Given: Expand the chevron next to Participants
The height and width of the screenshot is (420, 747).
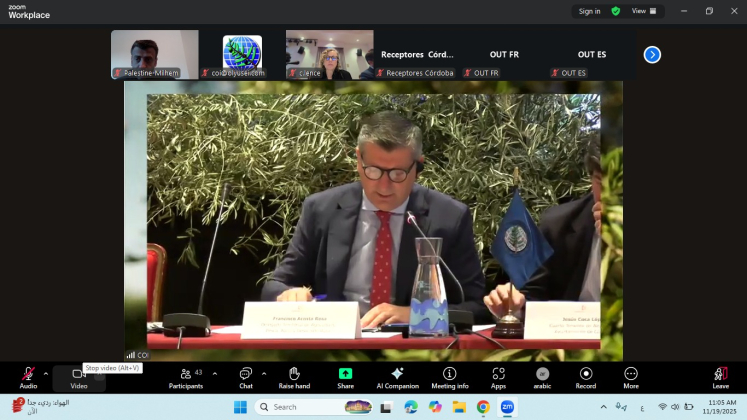Looking at the screenshot, I should pos(214,373).
